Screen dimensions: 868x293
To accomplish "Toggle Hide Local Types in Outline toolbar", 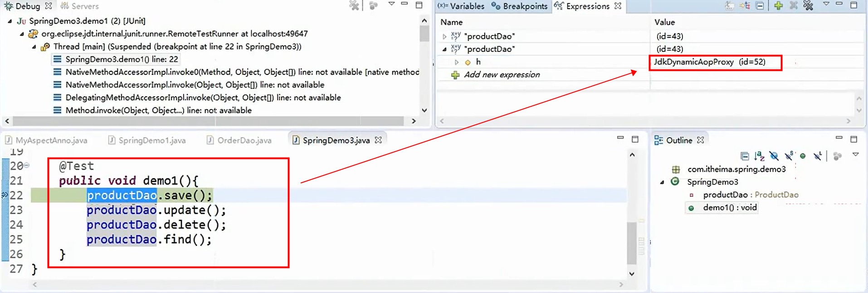I will pos(818,156).
